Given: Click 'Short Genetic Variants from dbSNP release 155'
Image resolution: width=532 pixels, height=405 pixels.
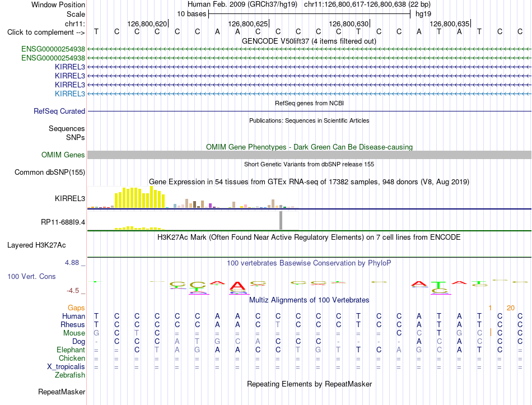Looking at the screenshot, I should tap(309, 164).
